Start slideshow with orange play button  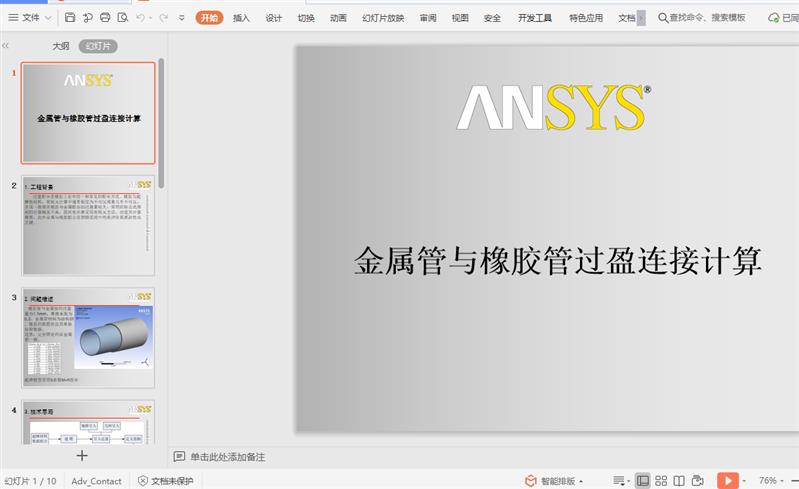(x=728, y=481)
